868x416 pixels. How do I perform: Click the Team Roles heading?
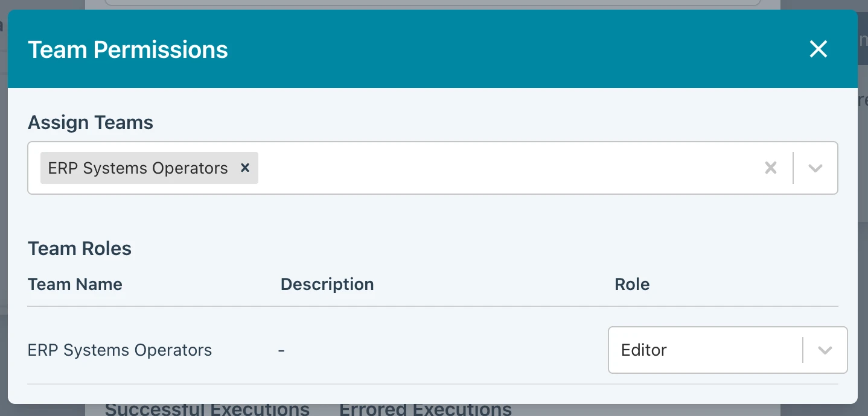80,248
